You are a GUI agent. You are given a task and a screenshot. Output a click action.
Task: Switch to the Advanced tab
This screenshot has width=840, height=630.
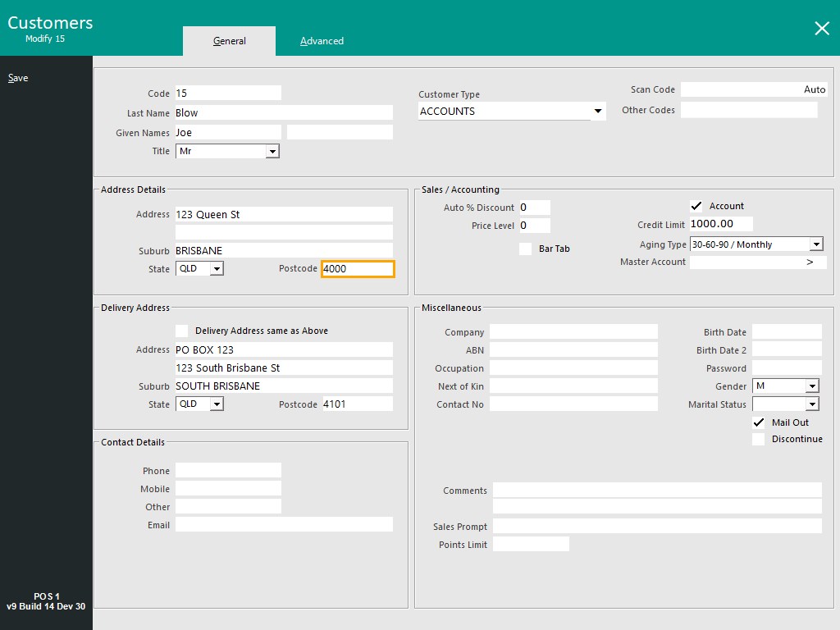click(x=322, y=41)
